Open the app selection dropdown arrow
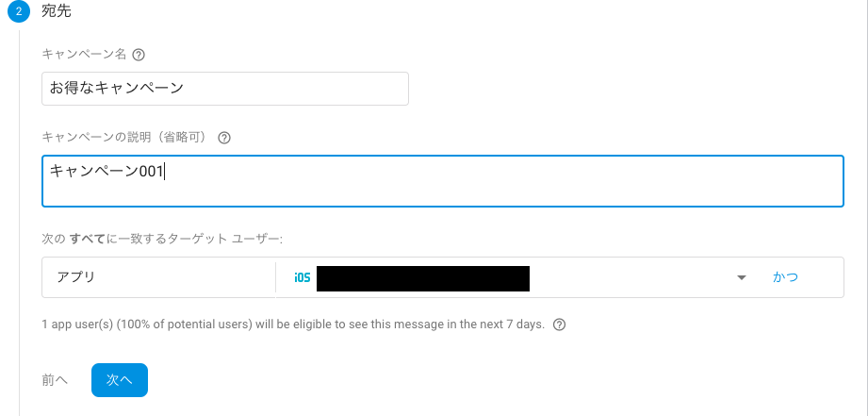The width and height of the screenshot is (868, 416). tap(742, 277)
